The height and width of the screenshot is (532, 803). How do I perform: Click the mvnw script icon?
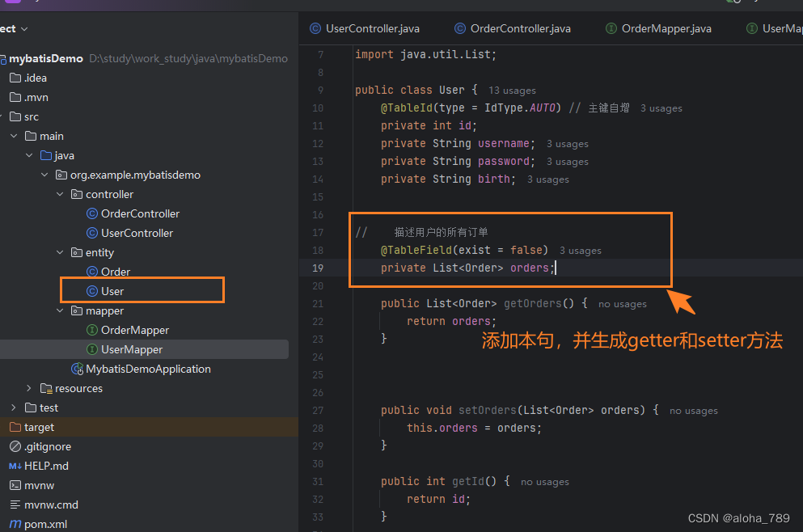[x=15, y=485]
